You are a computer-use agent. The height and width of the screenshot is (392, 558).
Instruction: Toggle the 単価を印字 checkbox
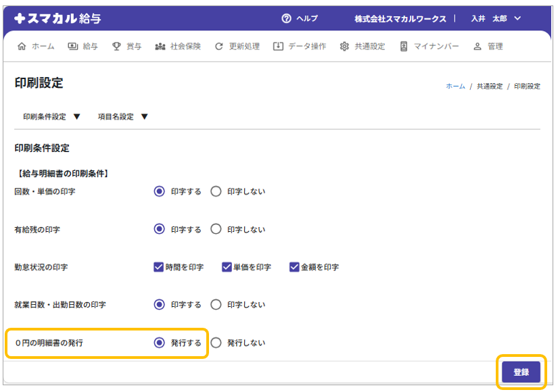point(227,267)
